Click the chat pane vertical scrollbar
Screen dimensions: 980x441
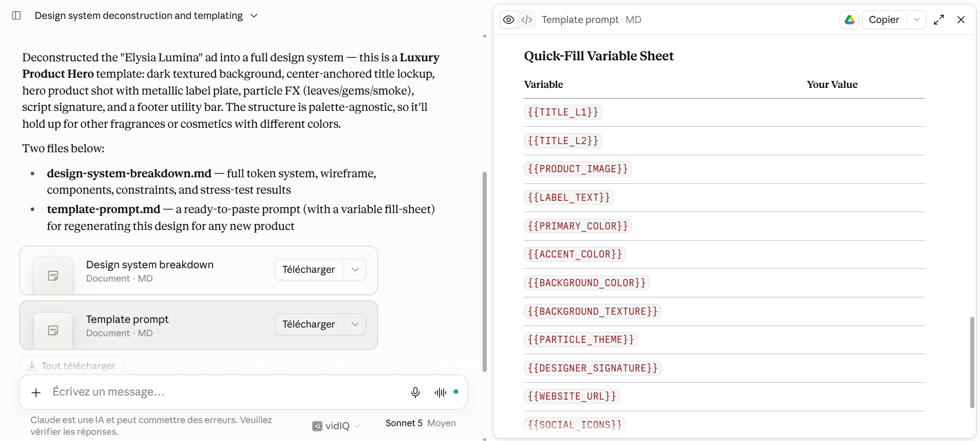click(484, 271)
